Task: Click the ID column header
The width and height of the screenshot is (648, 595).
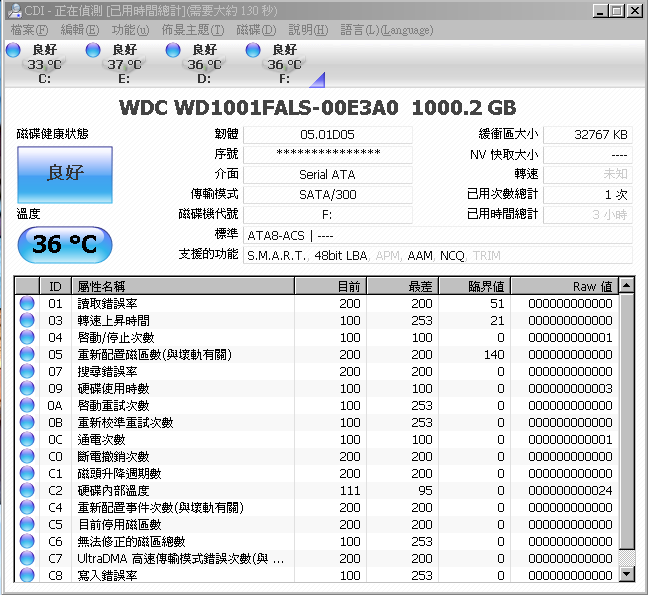Action: [x=55, y=286]
